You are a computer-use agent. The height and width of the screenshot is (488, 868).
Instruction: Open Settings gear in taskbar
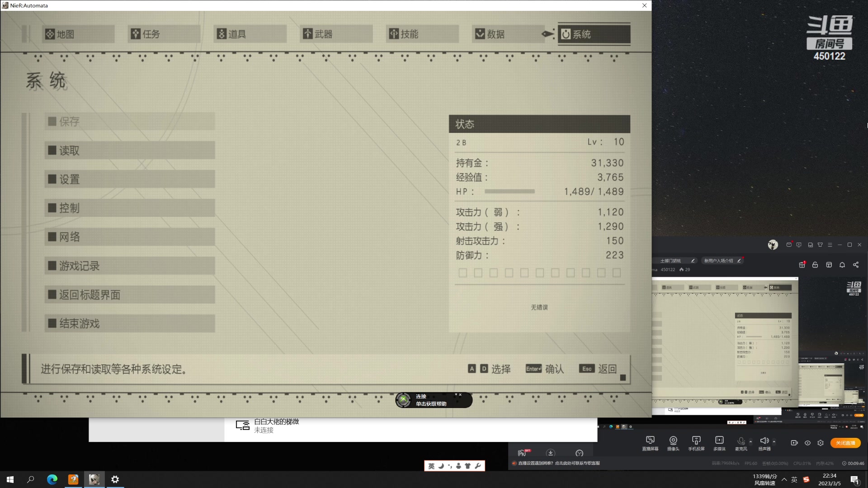[x=115, y=479]
